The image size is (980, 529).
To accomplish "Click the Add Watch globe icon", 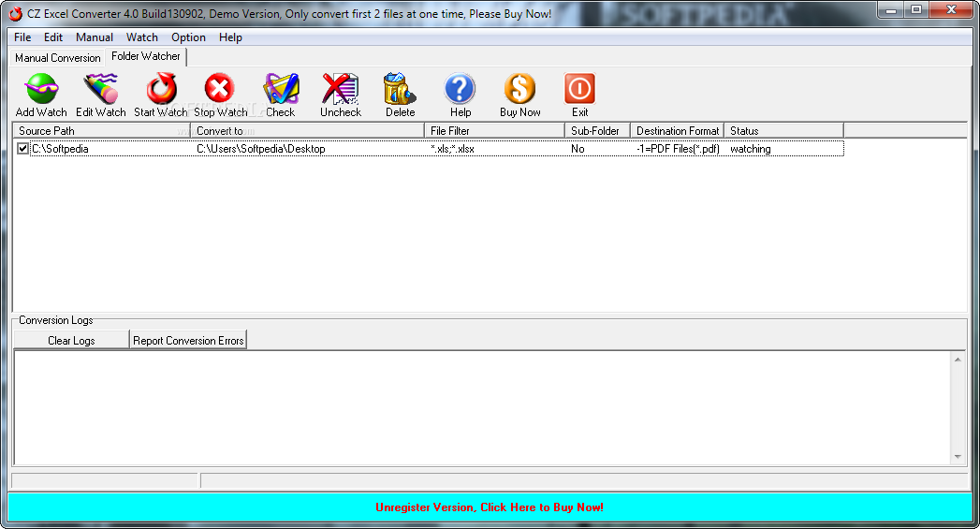I will (x=41, y=89).
